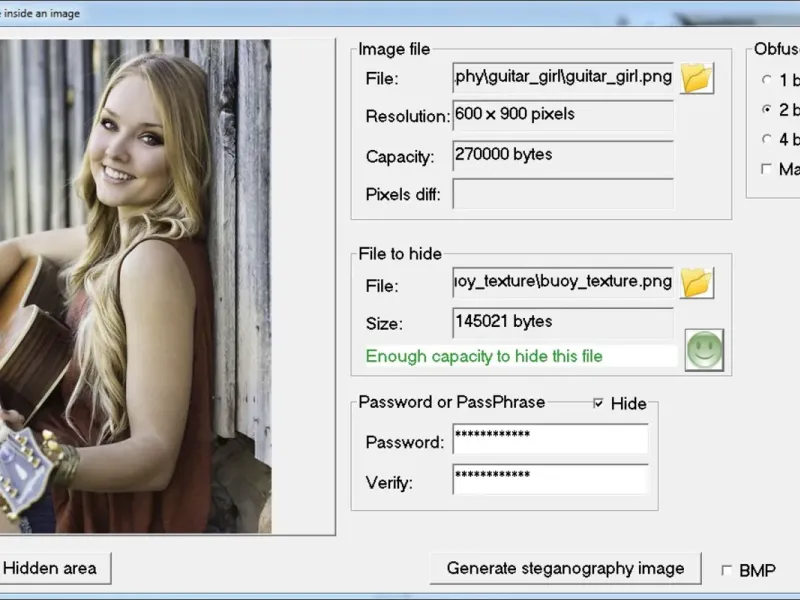Viewport: 800px width, 600px height.
Task: Focus the Password input field
Action: tap(550, 438)
